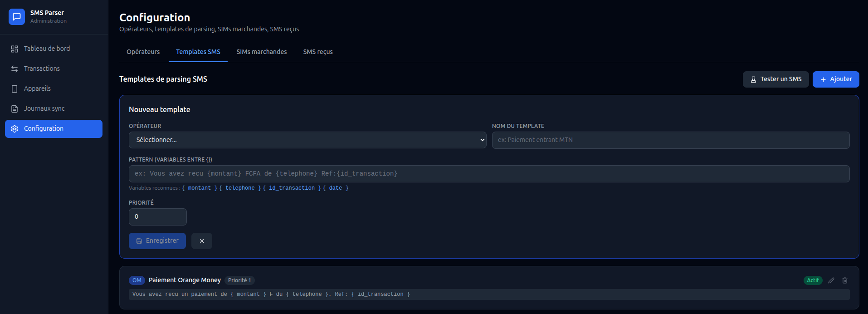The image size is (868, 314).
Task: Open Tableau de bord from sidebar
Action: click(47, 49)
